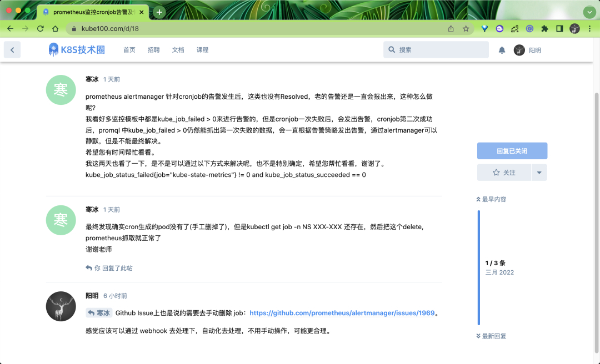Click the forum back chevron button
Viewport: 600px width, 364px height.
pyautogui.click(x=12, y=50)
